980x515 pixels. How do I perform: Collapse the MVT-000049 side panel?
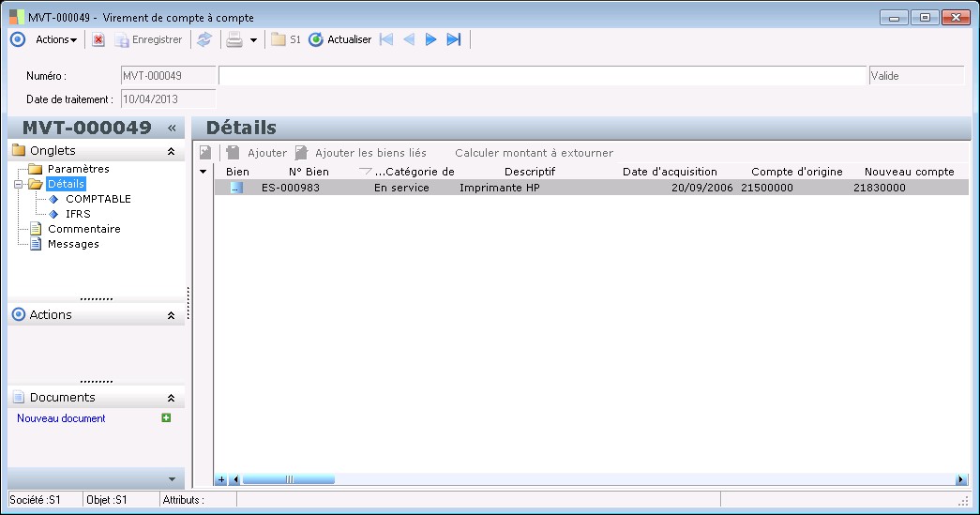coord(172,128)
